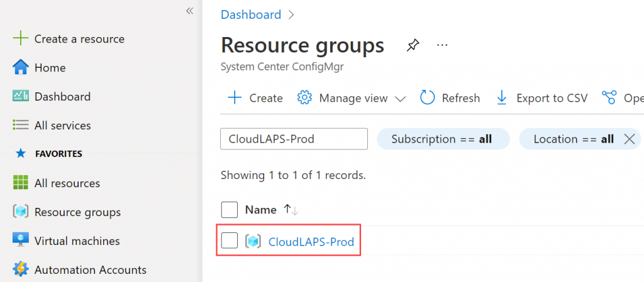Open the Dashboard chart icon

click(21, 96)
